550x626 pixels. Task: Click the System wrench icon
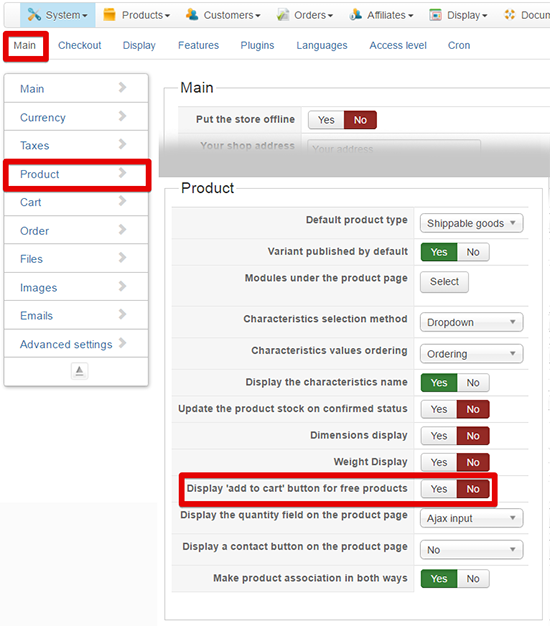click(34, 15)
